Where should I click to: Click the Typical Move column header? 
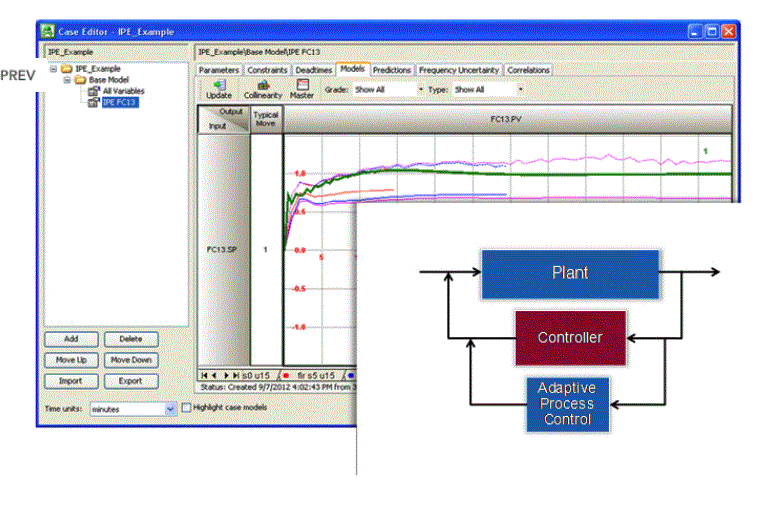click(266, 119)
